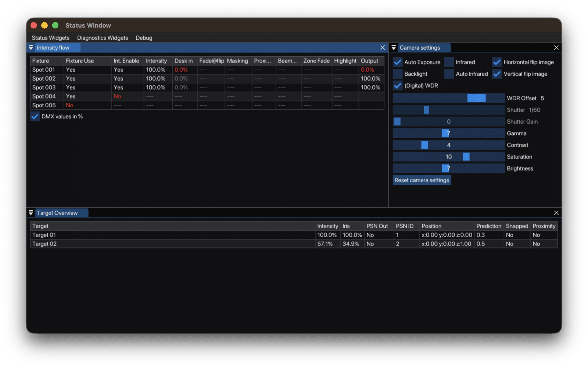
Task: Disable Vertical flip image
Action: point(497,74)
